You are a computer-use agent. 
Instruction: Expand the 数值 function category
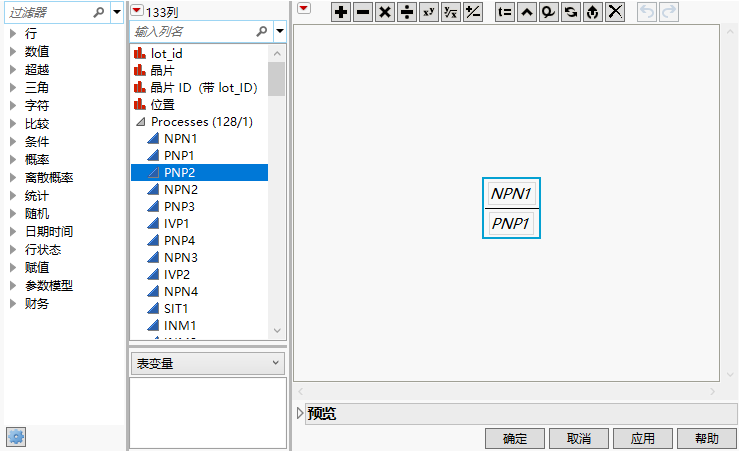[13, 51]
